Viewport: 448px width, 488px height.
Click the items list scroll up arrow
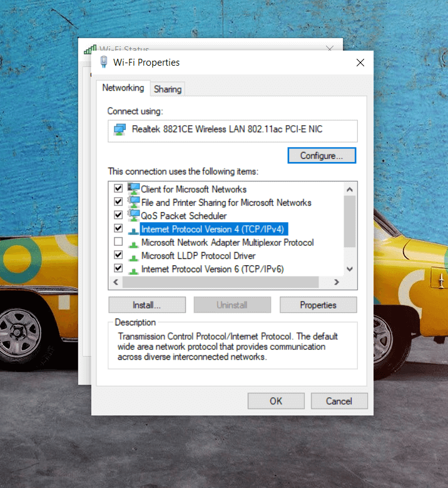(x=350, y=189)
